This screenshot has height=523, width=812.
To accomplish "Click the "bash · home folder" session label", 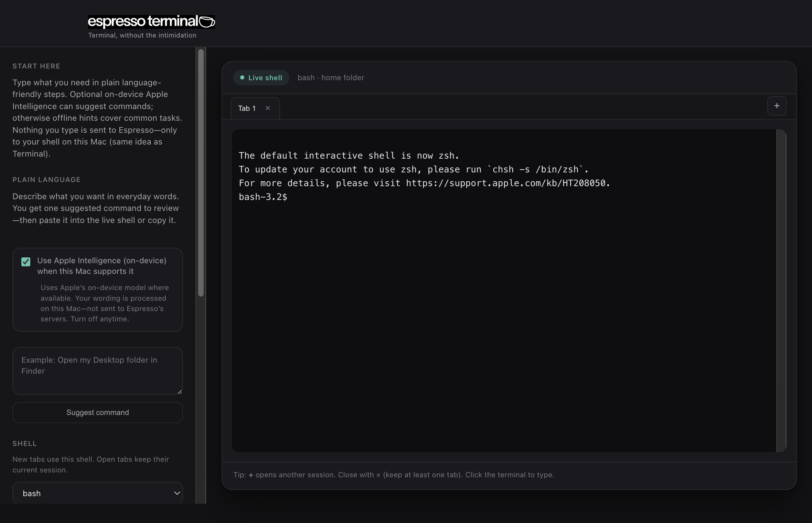I will pyautogui.click(x=331, y=77).
